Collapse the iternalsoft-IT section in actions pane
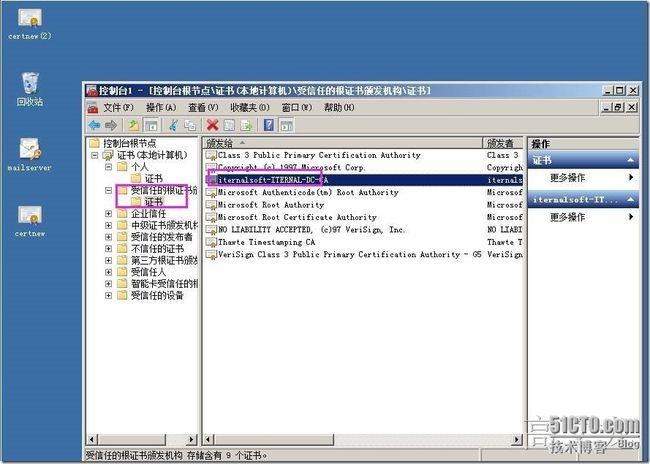 pyautogui.click(x=631, y=200)
